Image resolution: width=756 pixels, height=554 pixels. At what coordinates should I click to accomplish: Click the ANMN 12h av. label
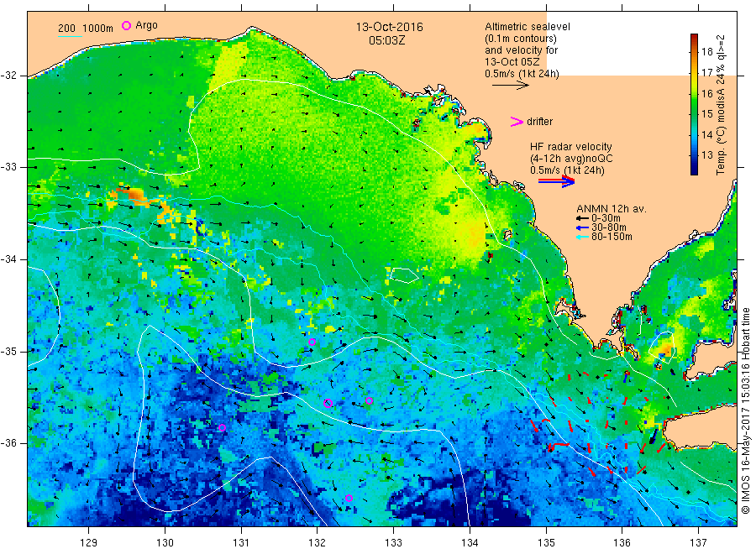tap(612, 209)
